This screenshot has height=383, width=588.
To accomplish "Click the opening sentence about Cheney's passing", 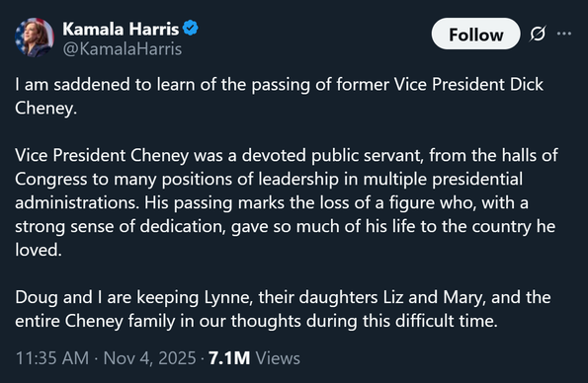I will [x=279, y=97].
